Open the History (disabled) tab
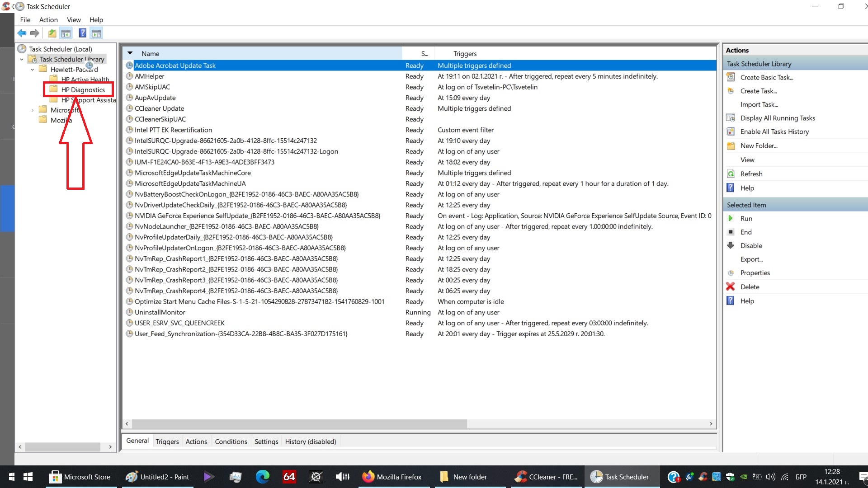The height and width of the screenshot is (488, 868). click(311, 441)
